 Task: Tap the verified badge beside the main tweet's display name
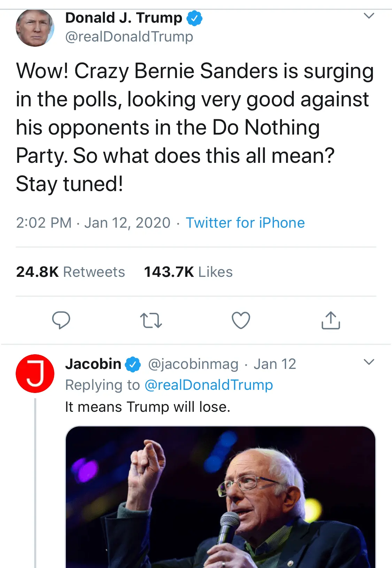pyautogui.click(x=194, y=18)
